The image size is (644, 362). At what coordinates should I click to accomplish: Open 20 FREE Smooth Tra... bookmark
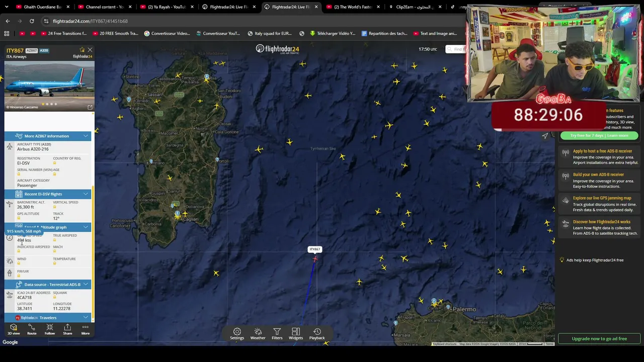pos(115,34)
